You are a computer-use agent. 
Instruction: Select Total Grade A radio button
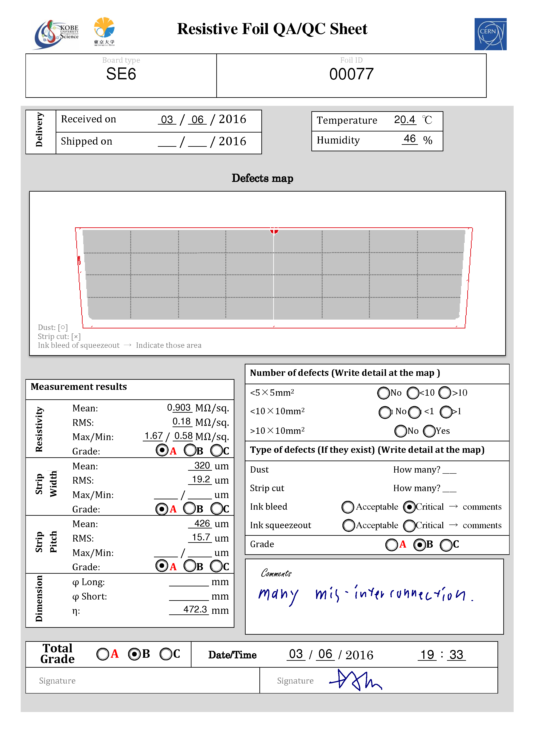tap(103, 654)
